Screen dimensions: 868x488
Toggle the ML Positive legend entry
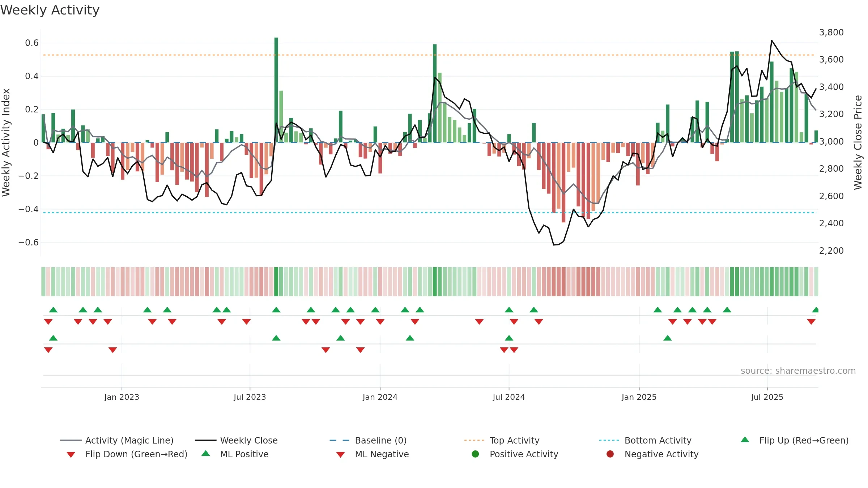[235, 454]
